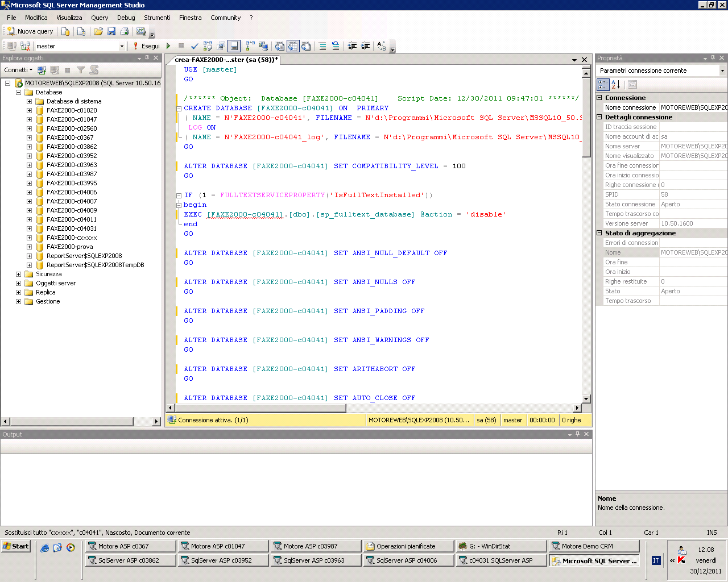Image resolution: width=728 pixels, height=582 pixels.
Task: Click Connect Object Explorer icon next to Connetti
Action: (x=42, y=70)
